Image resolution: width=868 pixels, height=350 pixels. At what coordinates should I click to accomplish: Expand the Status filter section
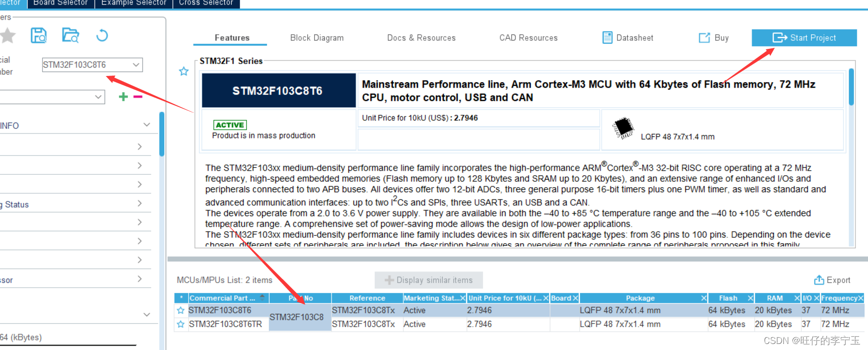140,203
